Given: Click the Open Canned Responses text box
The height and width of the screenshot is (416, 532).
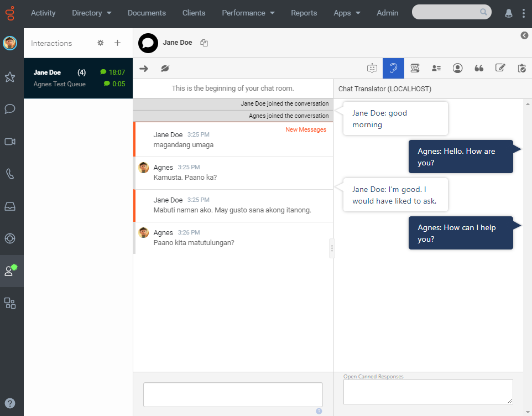Looking at the screenshot, I should pyautogui.click(x=427, y=392).
